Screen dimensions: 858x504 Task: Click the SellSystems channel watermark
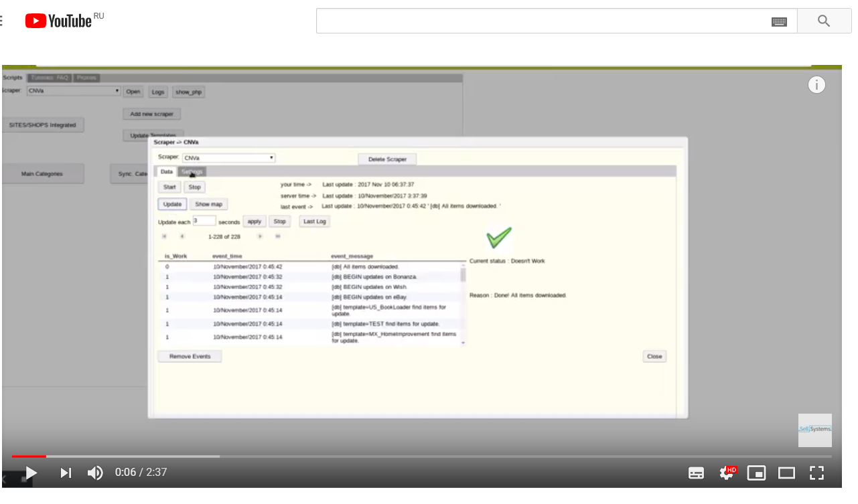click(x=815, y=430)
